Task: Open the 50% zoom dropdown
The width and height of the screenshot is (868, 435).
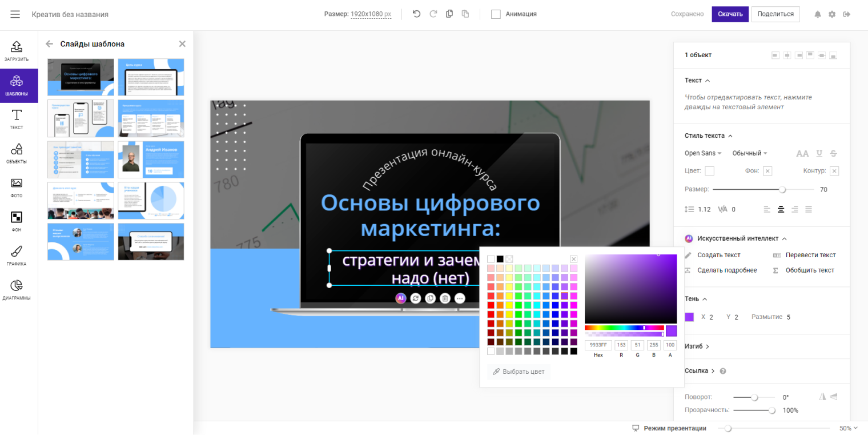Action: (849, 428)
